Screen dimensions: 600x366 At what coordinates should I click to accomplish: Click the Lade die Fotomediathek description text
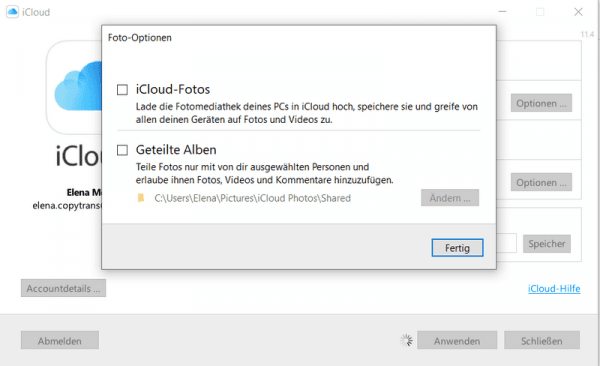(307, 113)
